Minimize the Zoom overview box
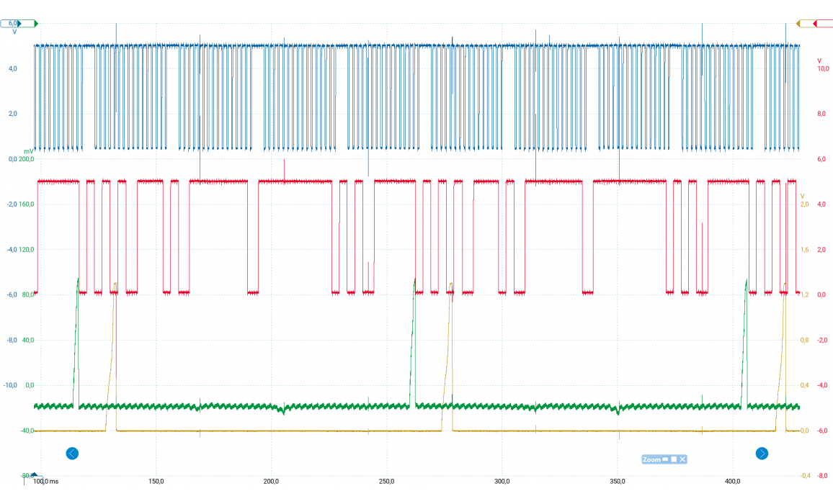This screenshot has height=504, width=833. coord(665,459)
